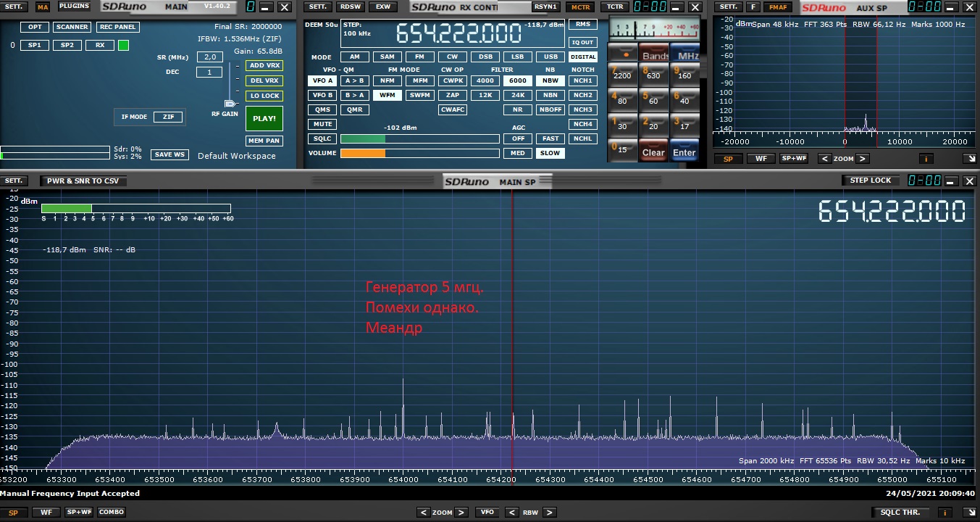Click the keypad 0 / 15 band key
The height and width of the screenshot is (522, 980).
pos(622,150)
